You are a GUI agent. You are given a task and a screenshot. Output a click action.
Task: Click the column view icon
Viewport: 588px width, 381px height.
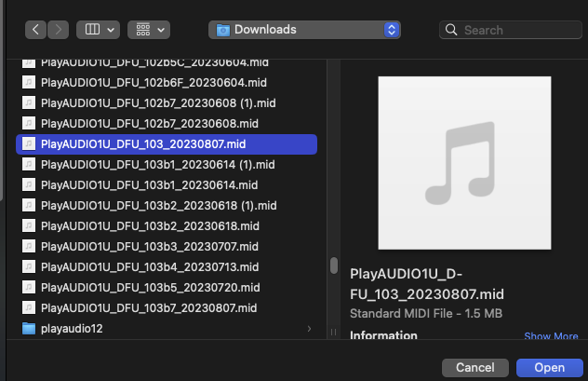click(92, 29)
